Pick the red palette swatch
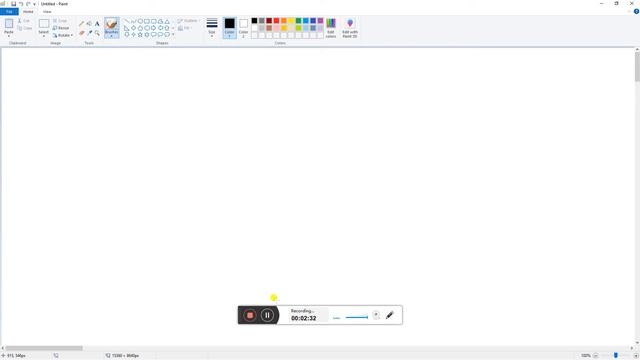640x360 pixels. click(x=276, y=20)
